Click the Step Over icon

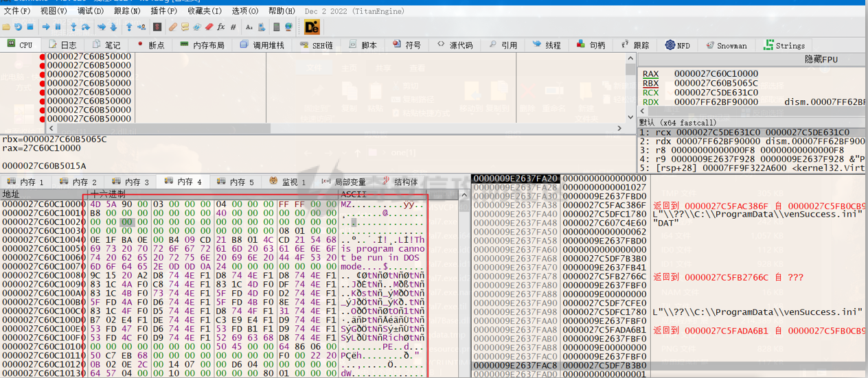86,27
